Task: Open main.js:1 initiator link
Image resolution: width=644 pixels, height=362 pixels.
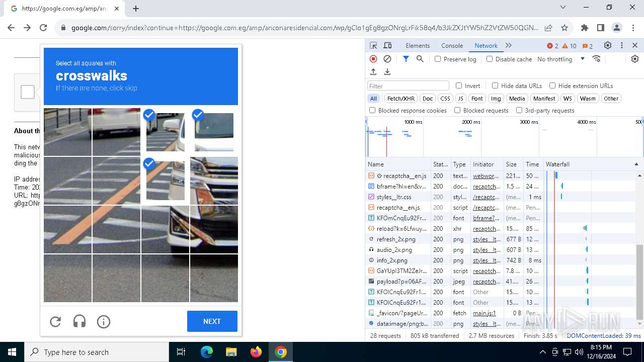Action: click(484, 313)
